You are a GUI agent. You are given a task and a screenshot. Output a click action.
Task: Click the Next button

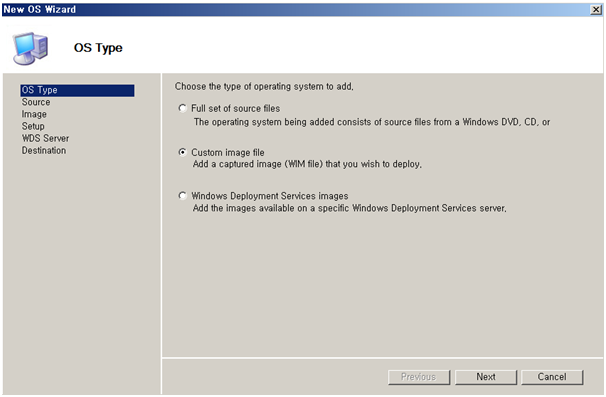point(486,377)
